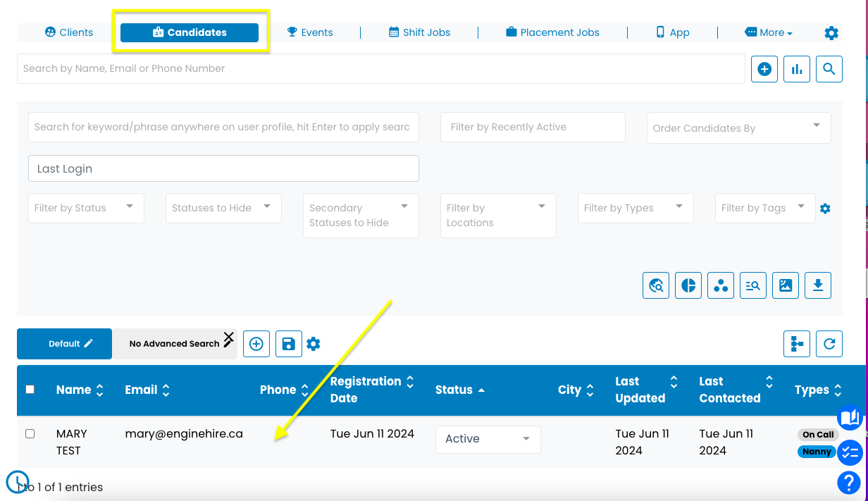Toggle the select-all checkbox in table header
Viewport: 868px width, 501px height.
(x=30, y=389)
